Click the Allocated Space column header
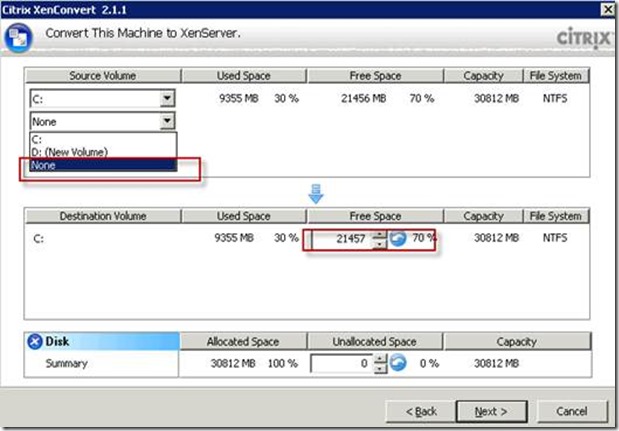619x431 pixels. tap(243, 341)
